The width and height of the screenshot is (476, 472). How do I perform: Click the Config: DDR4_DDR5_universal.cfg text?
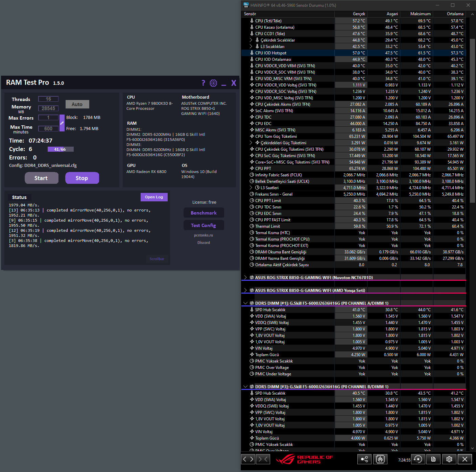pyautogui.click(x=43, y=166)
